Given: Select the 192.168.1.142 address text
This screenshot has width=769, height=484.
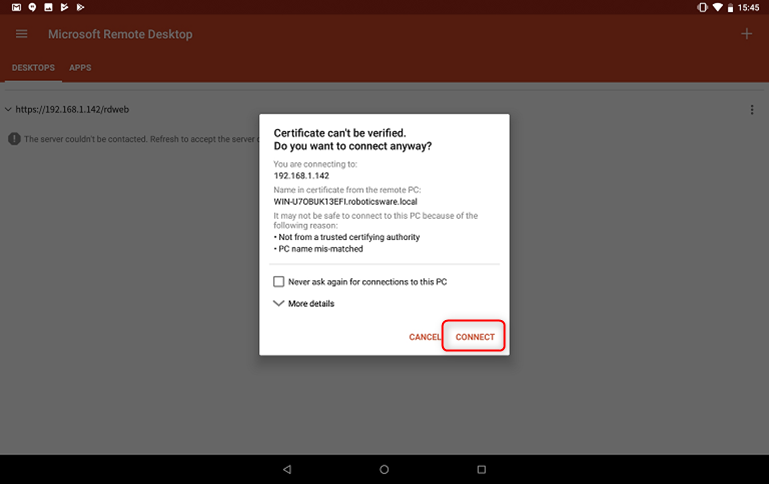Looking at the screenshot, I should (x=301, y=176).
